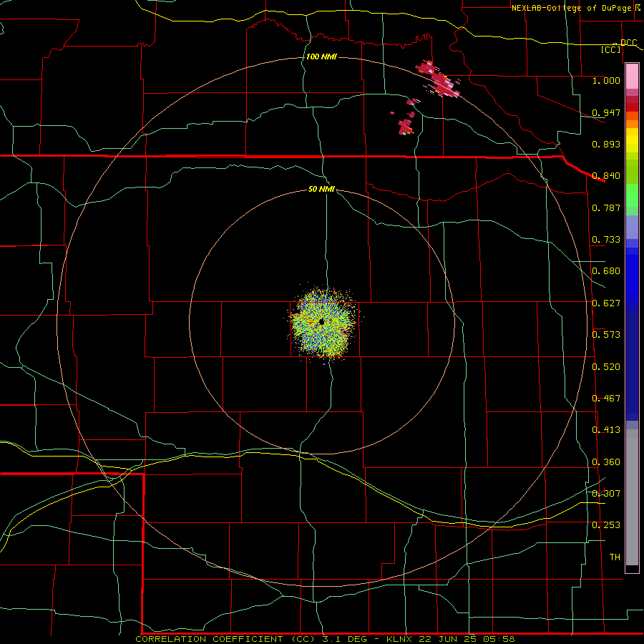This screenshot has width=644, height=644.
Task: Pick the gray segment of the color bar
Action: tap(632, 497)
